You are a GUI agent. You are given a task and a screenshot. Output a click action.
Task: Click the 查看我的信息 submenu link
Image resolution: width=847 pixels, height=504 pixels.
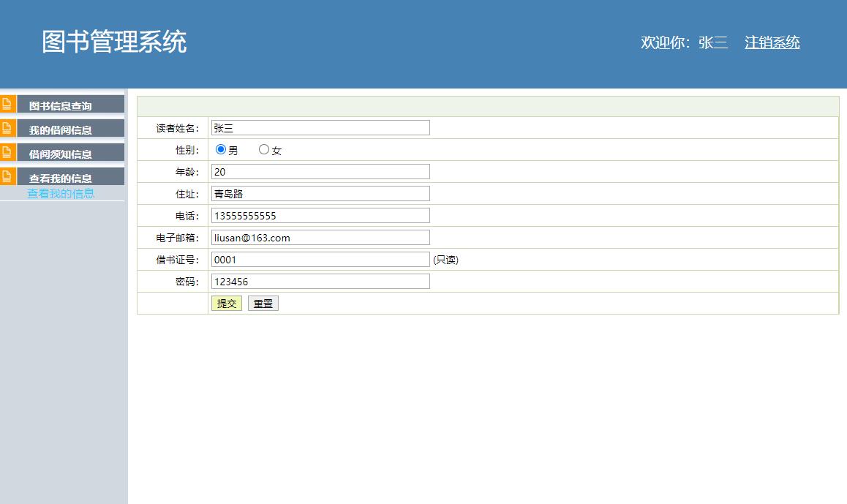pos(61,193)
